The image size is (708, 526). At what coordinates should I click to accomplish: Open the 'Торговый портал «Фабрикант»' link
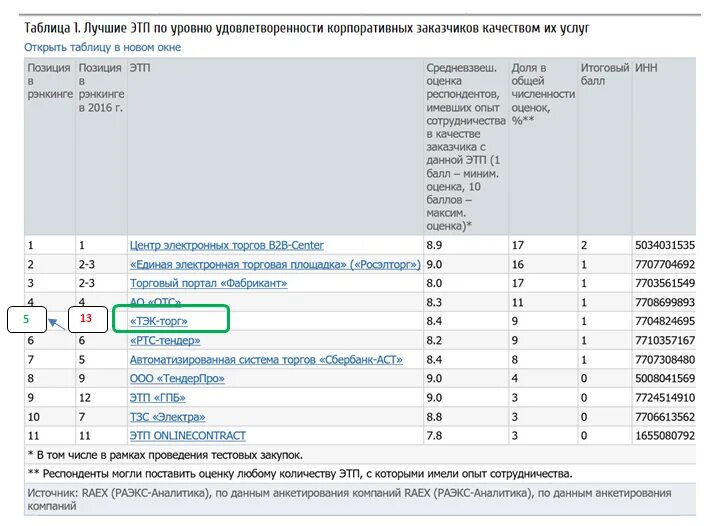point(209,283)
